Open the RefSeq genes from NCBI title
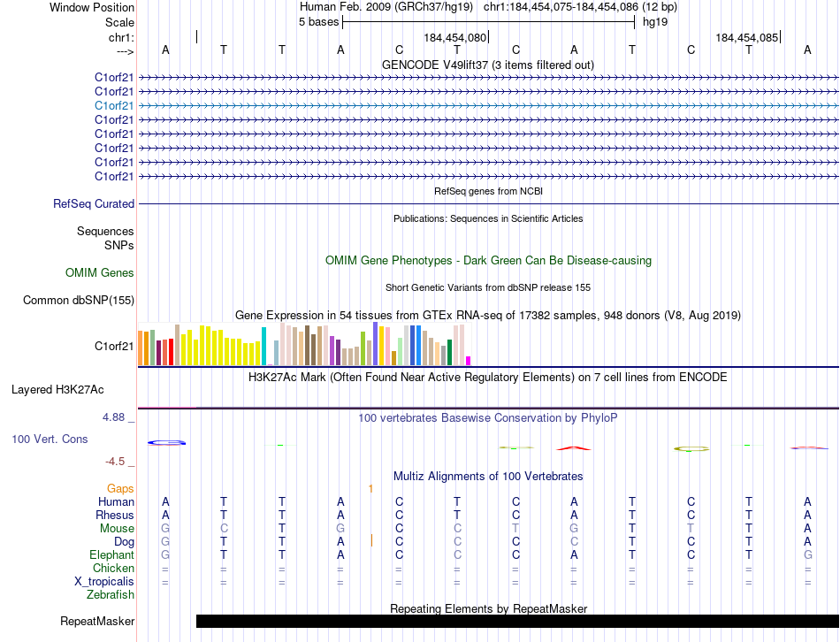The width and height of the screenshot is (840, 642). click(x=488, y=191)
